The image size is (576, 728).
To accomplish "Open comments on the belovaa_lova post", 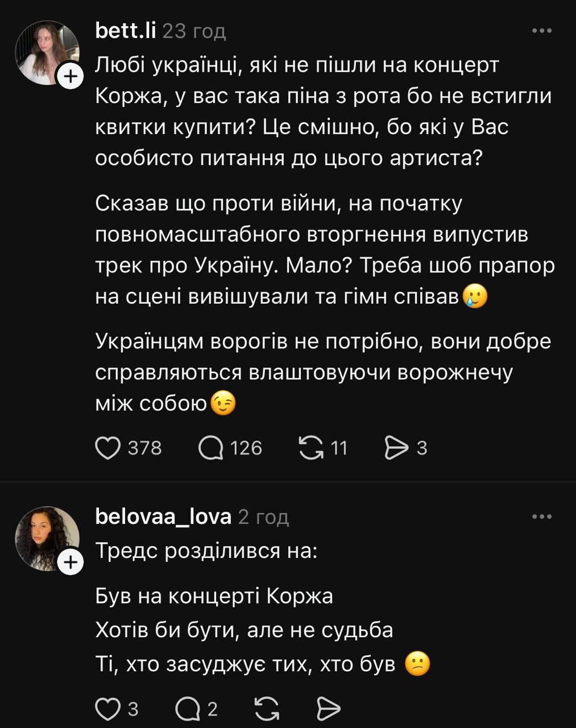I will [187, 709].
